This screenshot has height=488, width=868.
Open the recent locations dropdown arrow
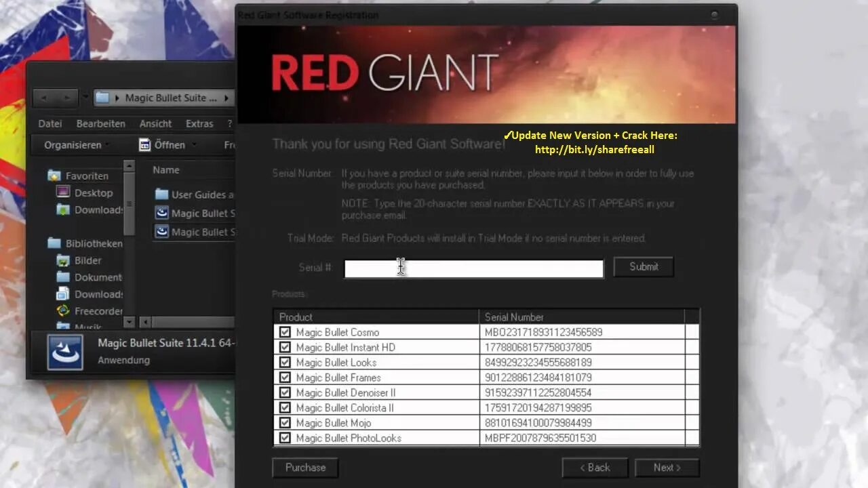85,97
